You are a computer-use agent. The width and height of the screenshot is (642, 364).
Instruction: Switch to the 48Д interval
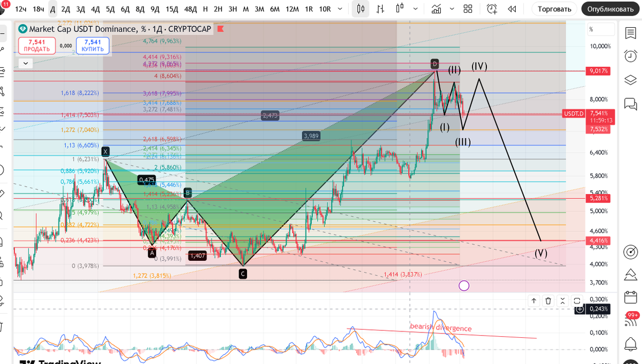pos(190,9)
